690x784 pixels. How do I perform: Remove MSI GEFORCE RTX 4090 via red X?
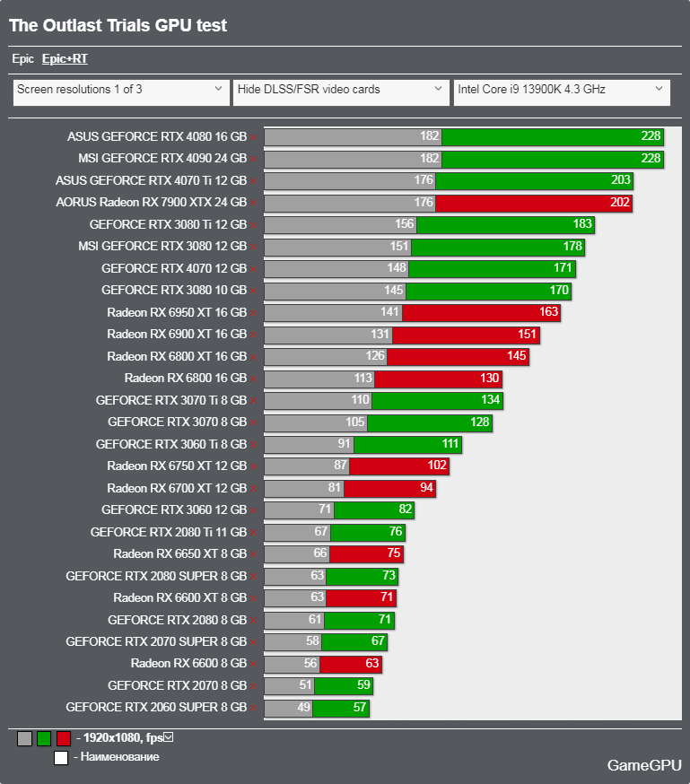(254, 159)
